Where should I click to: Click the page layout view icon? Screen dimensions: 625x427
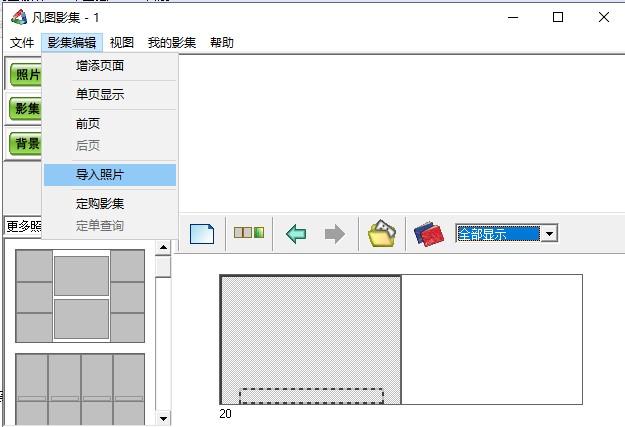[249, 233]
